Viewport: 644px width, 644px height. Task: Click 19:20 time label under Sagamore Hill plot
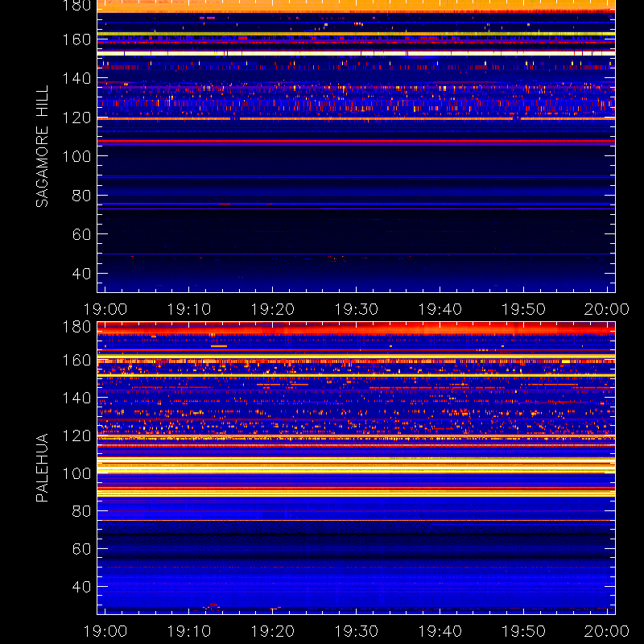coord(273,309)
